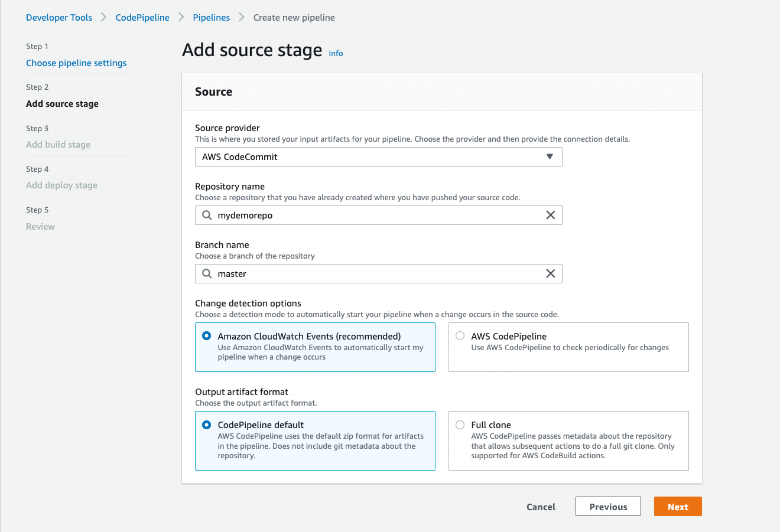The width and height of the screenshot is (780, 532).
Task: Navigate to Pipelines breadcrumb
Action: pyautogui.click(x=211, y=17)
